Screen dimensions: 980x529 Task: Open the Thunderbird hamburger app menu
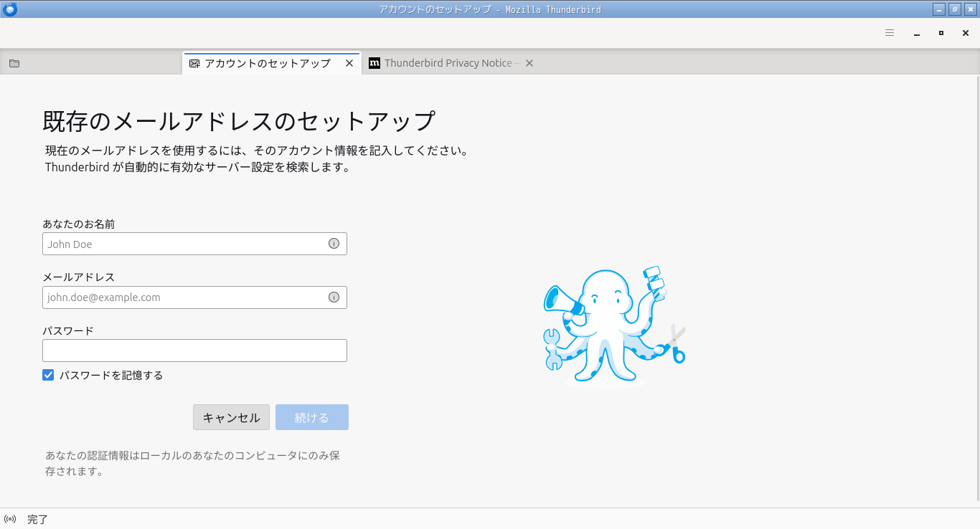coord(890,33)
